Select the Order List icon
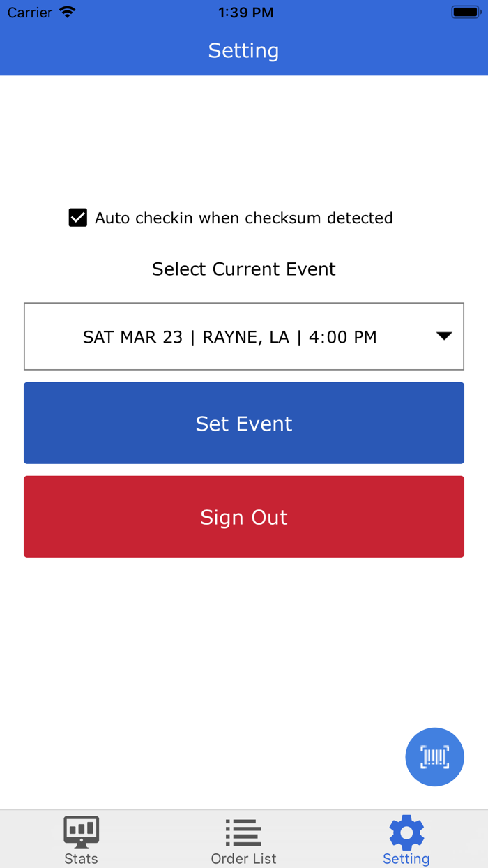 [243, 830]
